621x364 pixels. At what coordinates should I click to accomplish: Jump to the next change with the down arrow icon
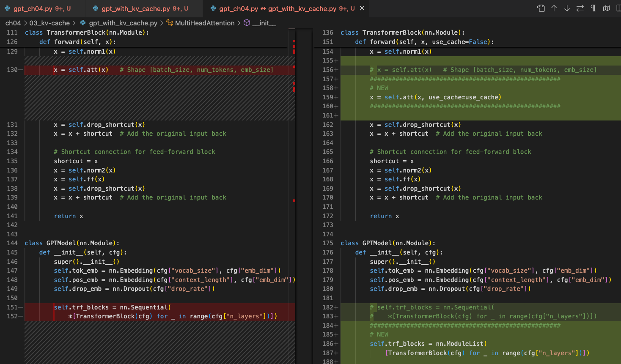click(567, 8)
